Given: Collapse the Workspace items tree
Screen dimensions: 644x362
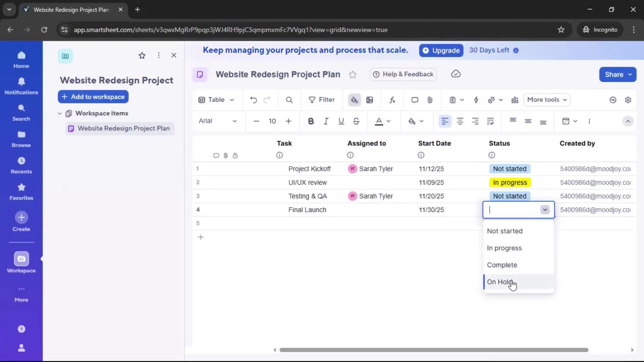Looking at the screenshot, I should 60,113.
